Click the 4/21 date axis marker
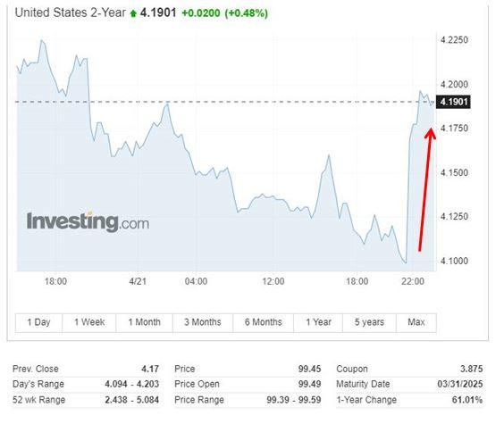 click(138, 281)
